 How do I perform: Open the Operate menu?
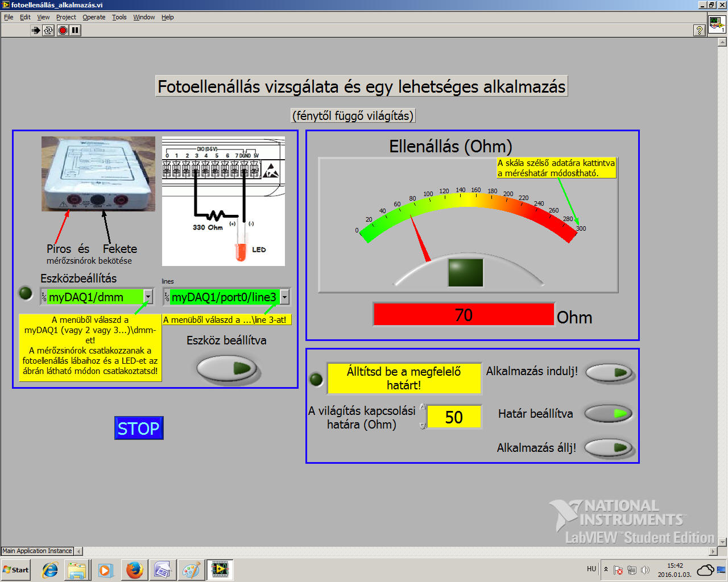[94, 17]
